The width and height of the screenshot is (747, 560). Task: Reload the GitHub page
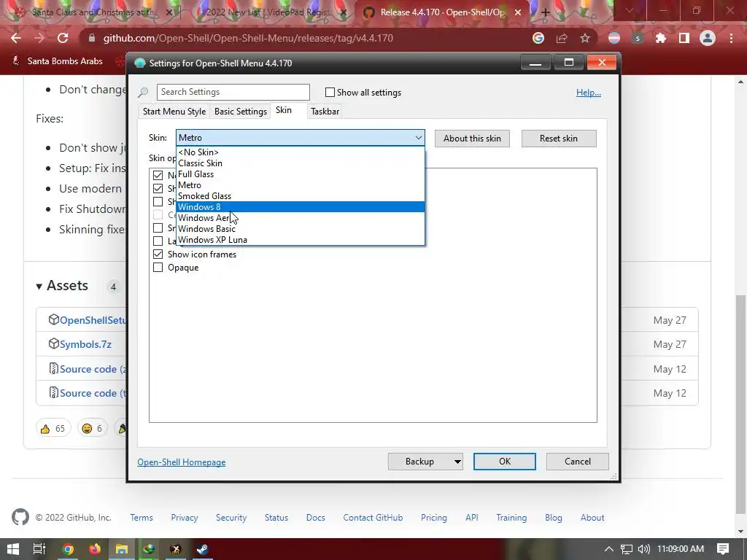pos(63,38)
